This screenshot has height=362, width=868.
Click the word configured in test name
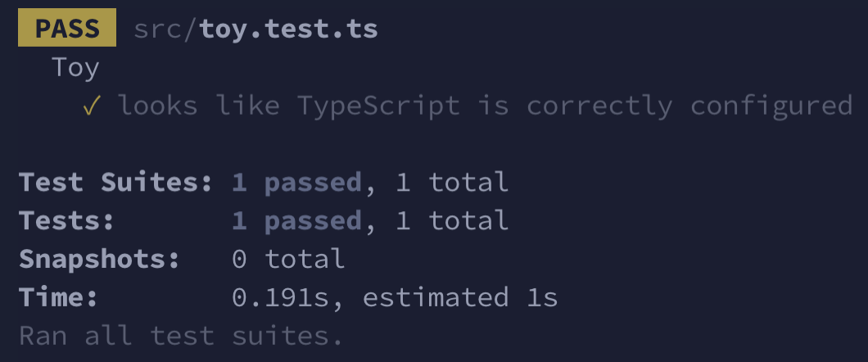click(771, 106)
